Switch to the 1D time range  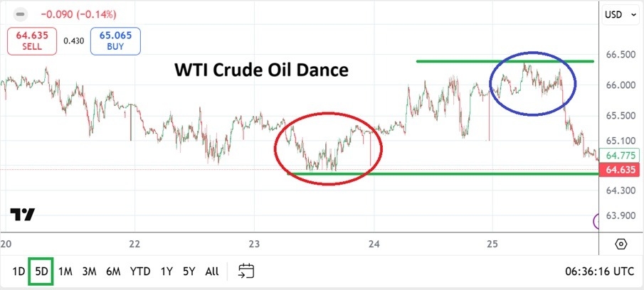pyautogui.click(x=18, y=271)
